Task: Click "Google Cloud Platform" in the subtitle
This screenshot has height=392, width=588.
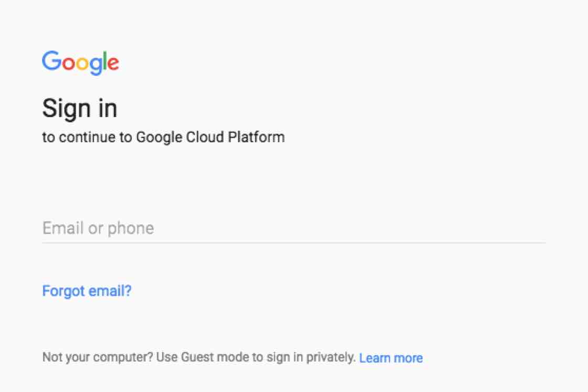Action: (210, 137)
